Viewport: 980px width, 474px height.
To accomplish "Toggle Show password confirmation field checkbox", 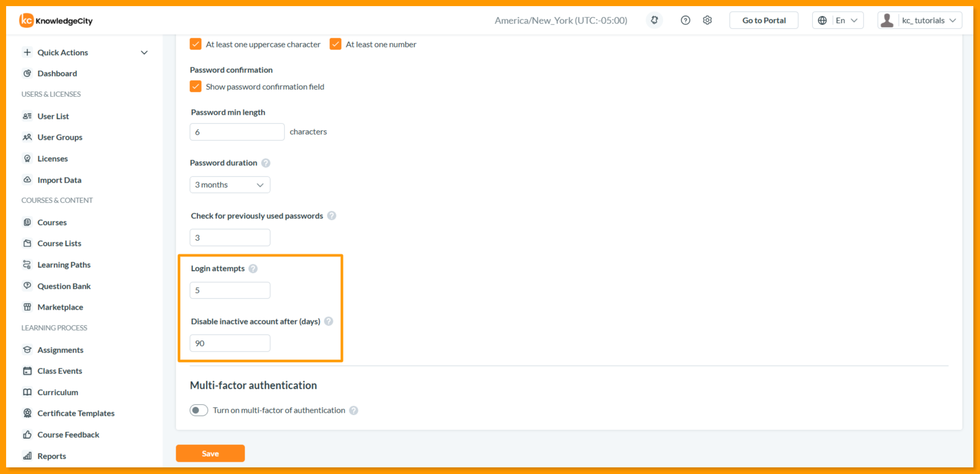I will 196,86.
